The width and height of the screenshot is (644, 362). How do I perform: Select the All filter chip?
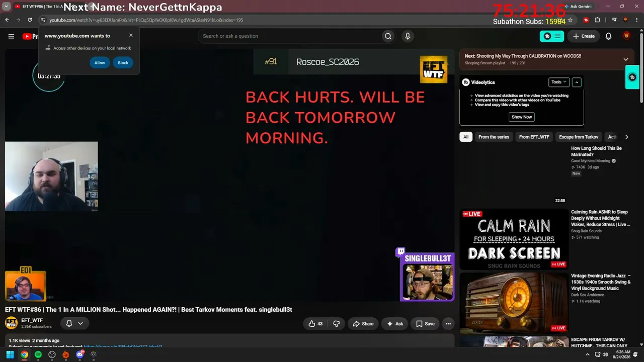(x=466, y=137)
